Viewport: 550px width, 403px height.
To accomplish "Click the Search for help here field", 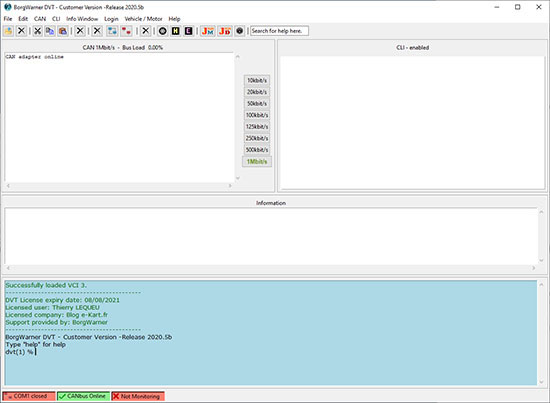I will point(280,31).
